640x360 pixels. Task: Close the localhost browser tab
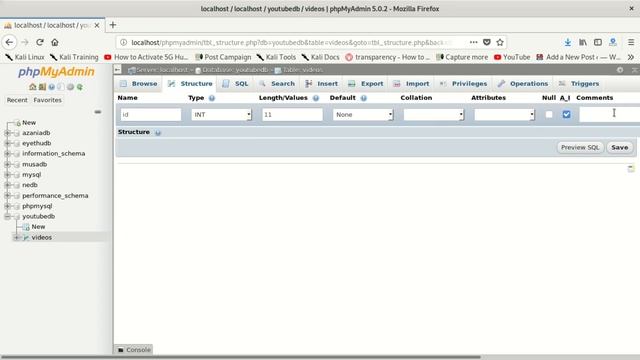[x=97, y=25]
